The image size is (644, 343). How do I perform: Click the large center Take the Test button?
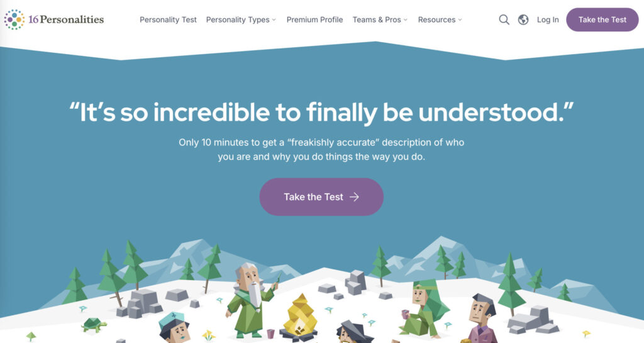pos(321,197)
